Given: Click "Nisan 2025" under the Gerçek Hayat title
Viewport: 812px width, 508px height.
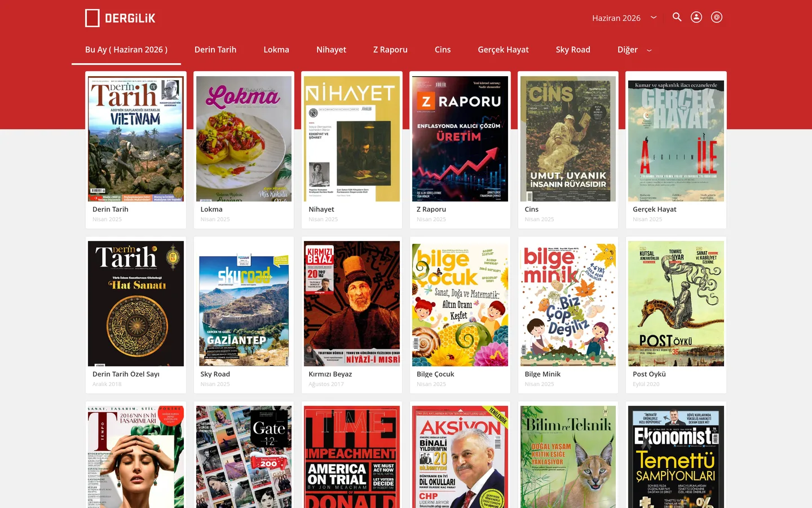Looking at the screenshot, I should tap(647, 220).
